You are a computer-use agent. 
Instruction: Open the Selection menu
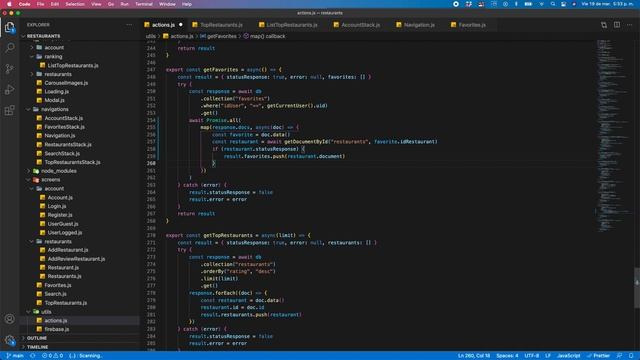coord(75,4)
